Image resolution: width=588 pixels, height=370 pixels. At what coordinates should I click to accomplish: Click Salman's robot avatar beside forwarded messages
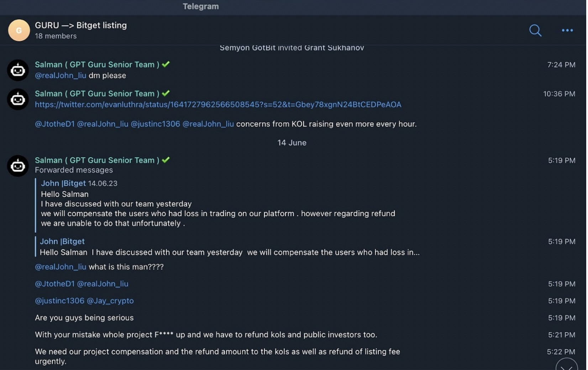18,166
